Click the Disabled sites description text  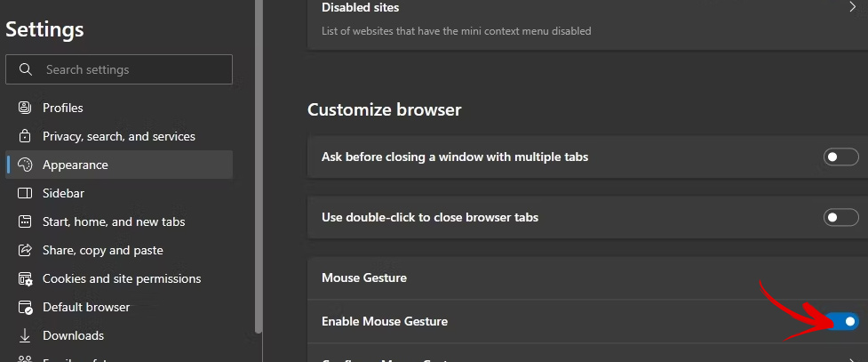click(456, 31)
